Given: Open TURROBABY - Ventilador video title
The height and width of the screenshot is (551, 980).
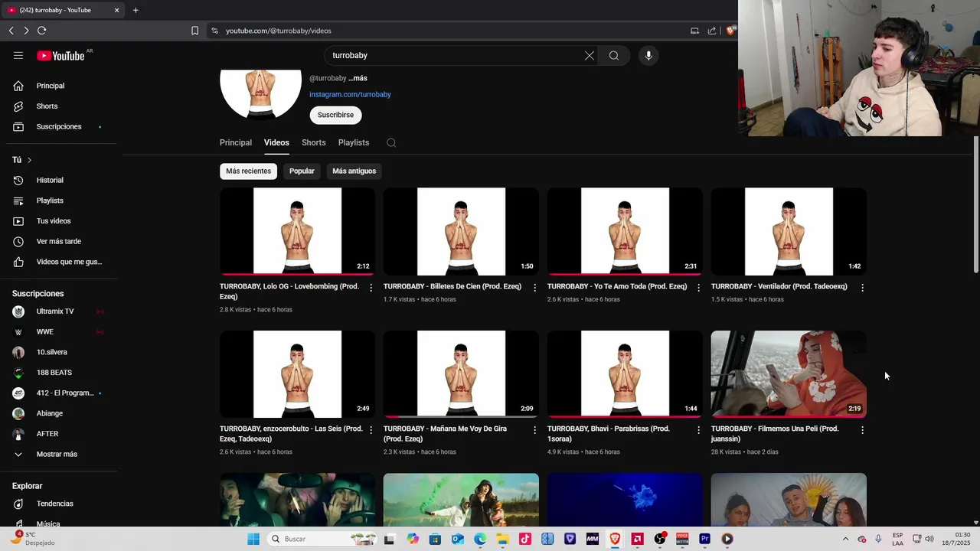Looking at the screenshot, I should (779, 286).
